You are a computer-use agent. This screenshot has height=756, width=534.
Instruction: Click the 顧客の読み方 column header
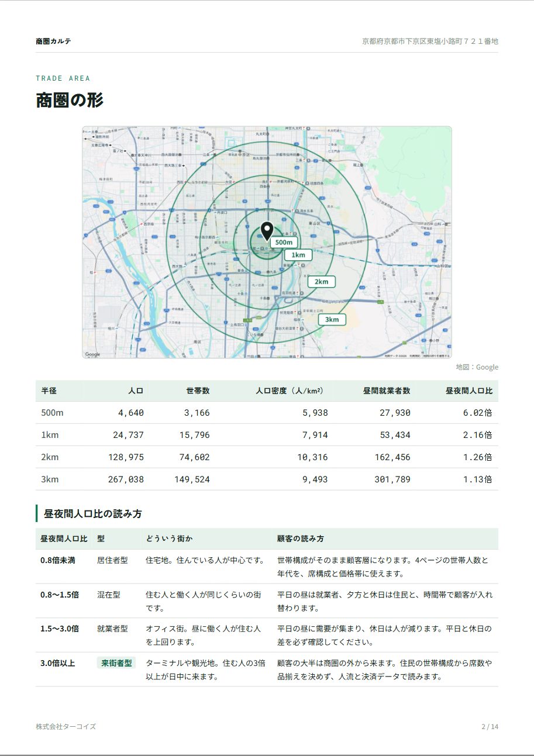(x=301, y=538)
